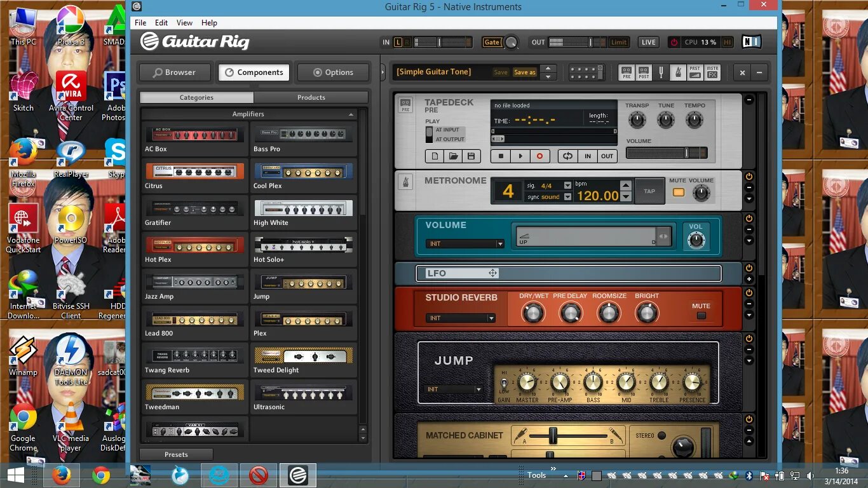Open the View menu
868x488 pixels.
coord(184,22)
